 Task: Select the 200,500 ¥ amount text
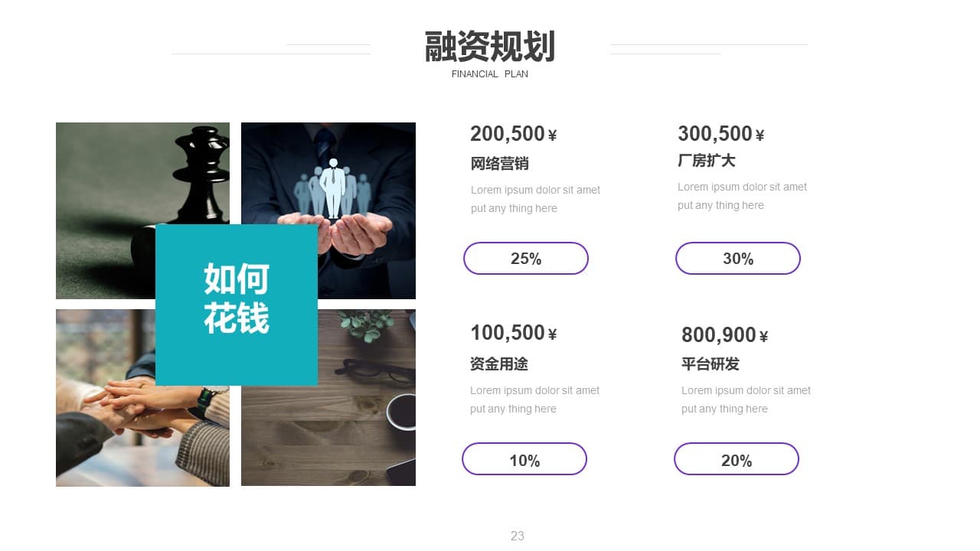[514, 134]
